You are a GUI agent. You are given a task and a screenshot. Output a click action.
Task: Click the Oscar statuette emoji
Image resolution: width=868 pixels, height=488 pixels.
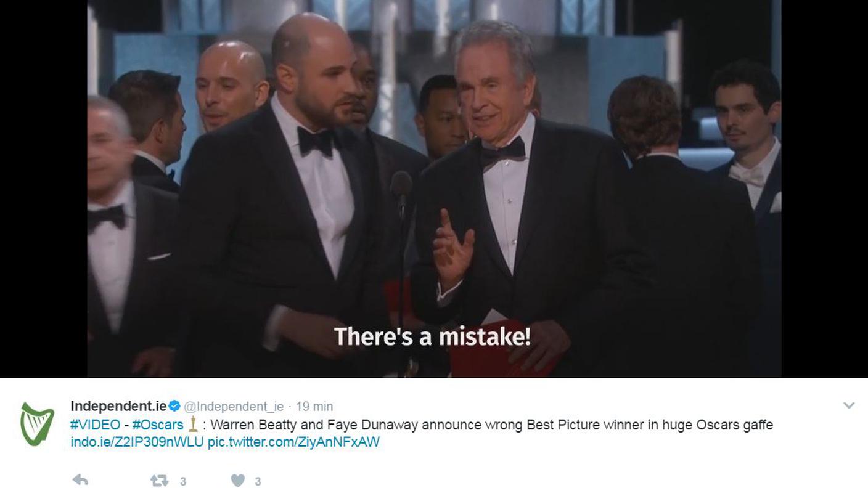192,425
